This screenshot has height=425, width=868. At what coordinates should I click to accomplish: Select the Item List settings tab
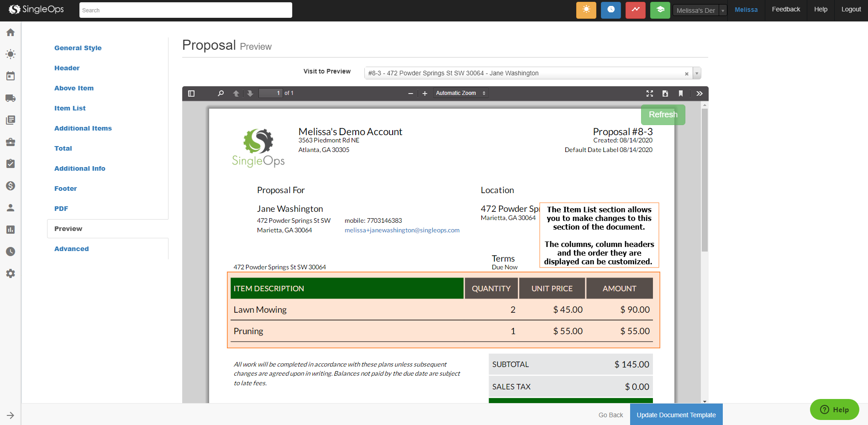click(70, 108)
